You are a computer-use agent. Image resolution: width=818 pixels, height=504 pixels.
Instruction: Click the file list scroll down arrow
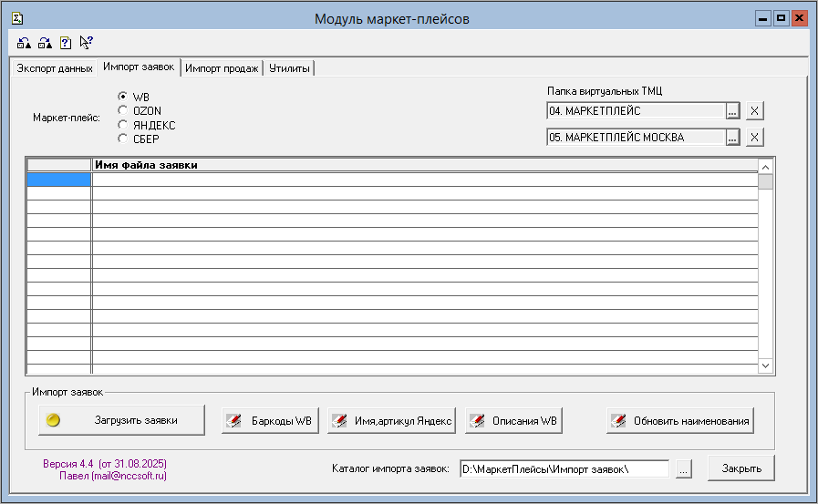coord(766,365)
